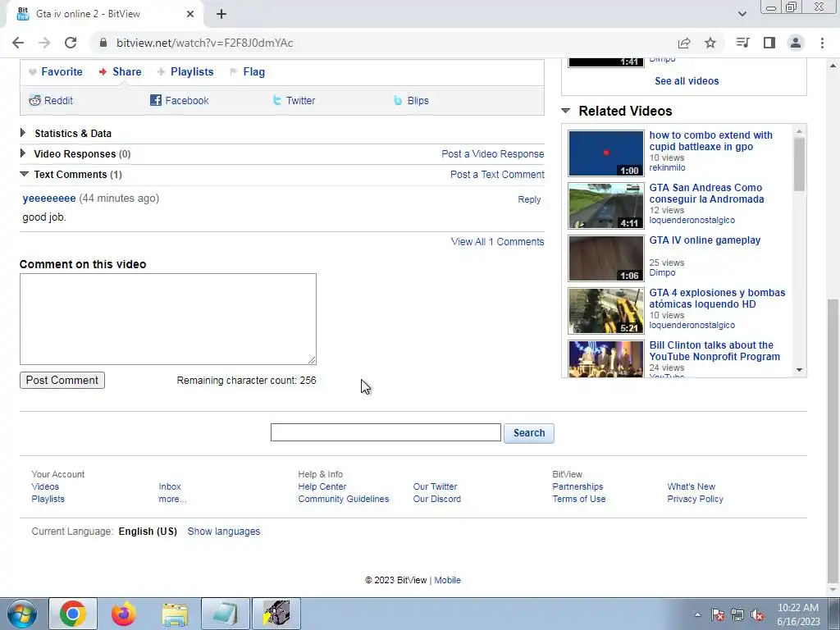Click the Reddit share icon
Screen dimensions: 840x630
(x=34, y=100)
